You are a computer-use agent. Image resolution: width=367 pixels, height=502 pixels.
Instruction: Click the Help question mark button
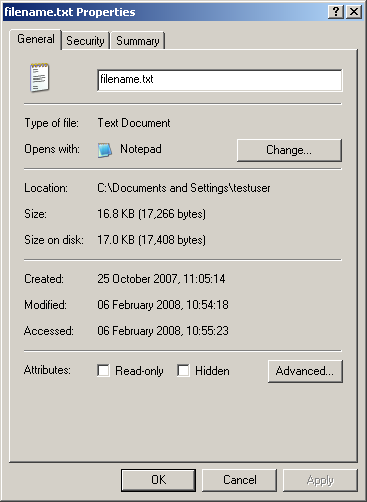tap(336, 12)
